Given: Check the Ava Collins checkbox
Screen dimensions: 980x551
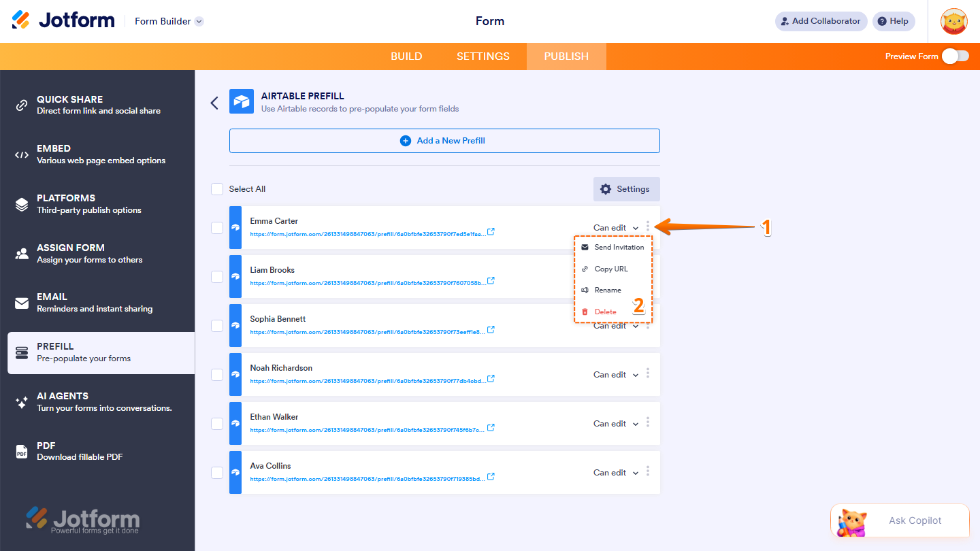Looking at the screenshot, I should (217, 473).
